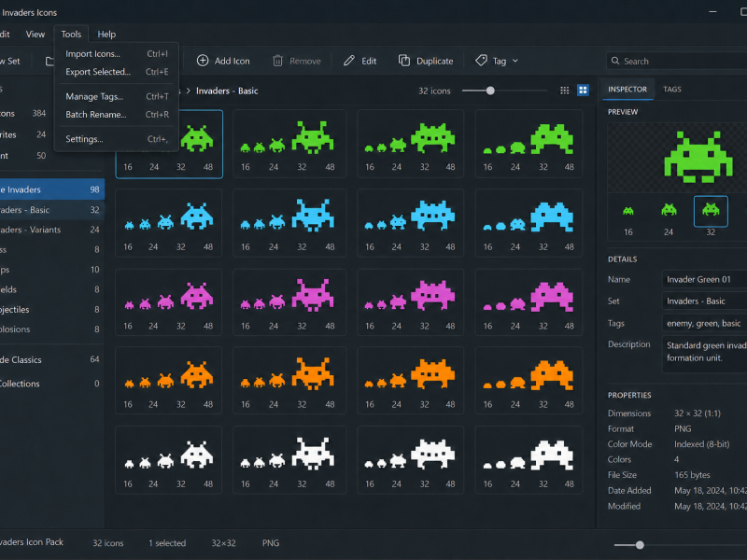Open the View menu
The image size is (747, 560).
(35, 35)
